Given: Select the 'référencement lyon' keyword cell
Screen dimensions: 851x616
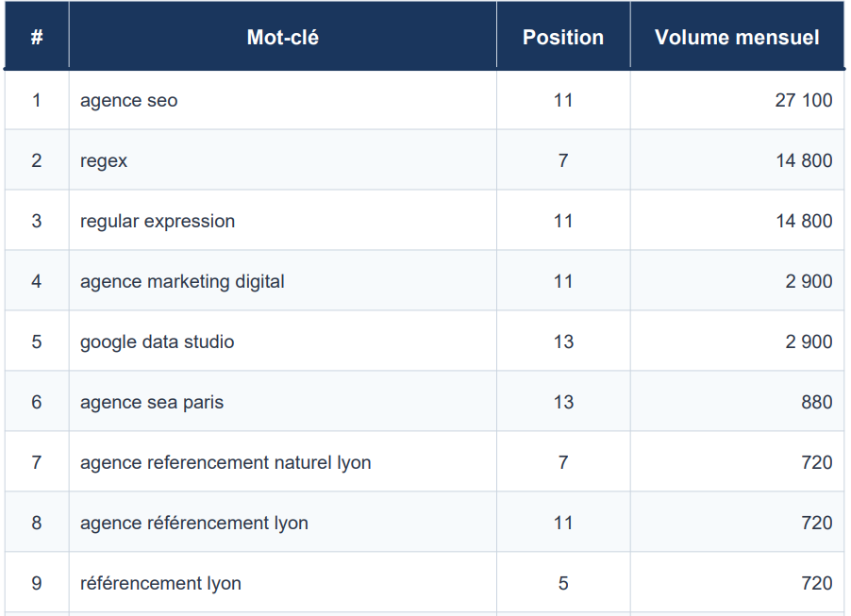Looking at the screenshot, I should (160, 583).
